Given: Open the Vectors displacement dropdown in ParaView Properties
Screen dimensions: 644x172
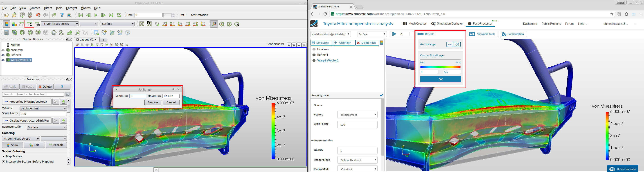Looking at the screenshot, I should (x=43, y=109).
